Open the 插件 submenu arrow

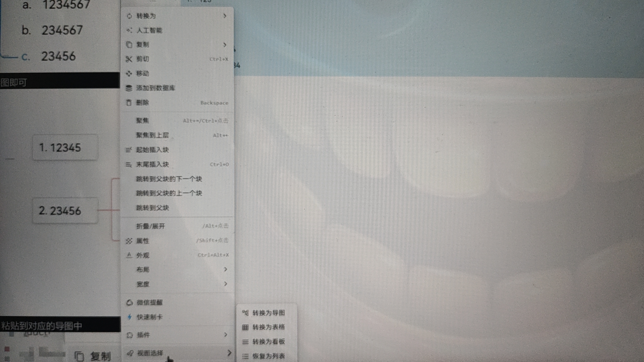(225, 335)
